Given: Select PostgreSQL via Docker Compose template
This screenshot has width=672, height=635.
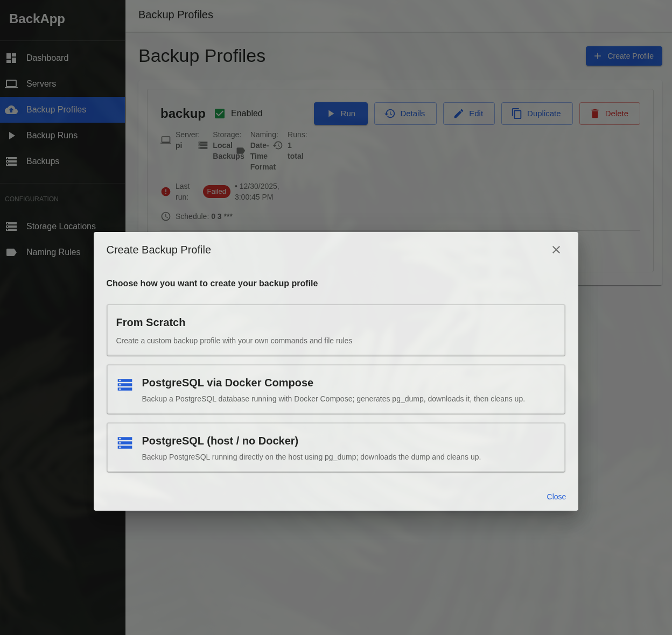Looking at the screenshot, I should click(x=336, y=389).
